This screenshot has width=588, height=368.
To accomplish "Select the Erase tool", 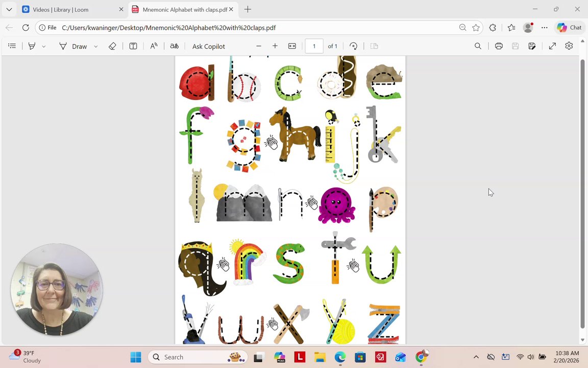I will pyautogui.click(x=112, y=46).
